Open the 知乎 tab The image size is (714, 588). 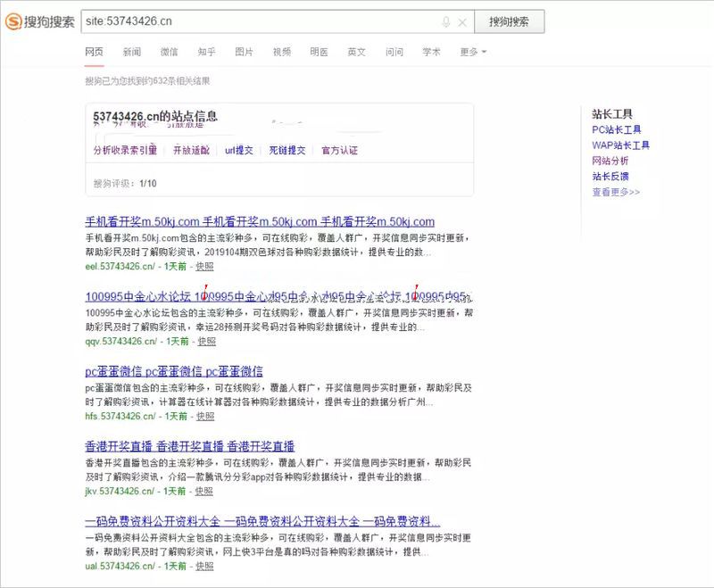click(x=206, y=52)
